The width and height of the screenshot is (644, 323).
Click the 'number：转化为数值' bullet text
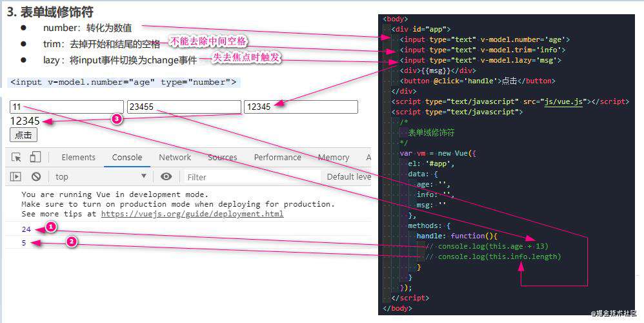click(88, 28)
